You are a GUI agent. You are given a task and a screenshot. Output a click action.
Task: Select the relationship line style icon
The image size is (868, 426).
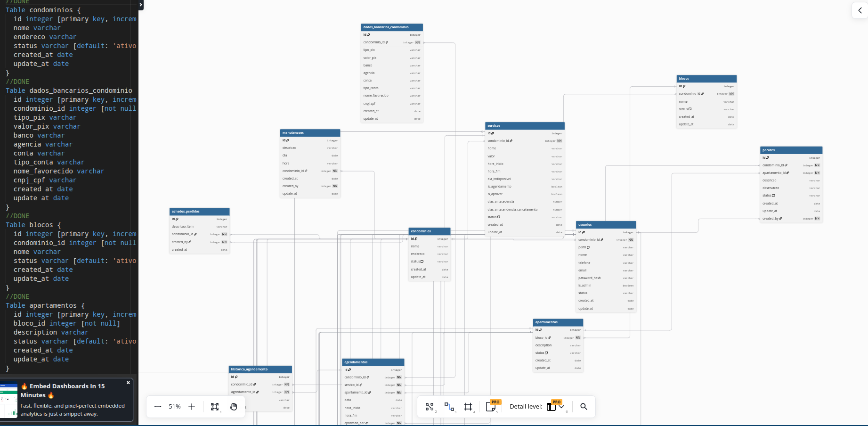449,407
